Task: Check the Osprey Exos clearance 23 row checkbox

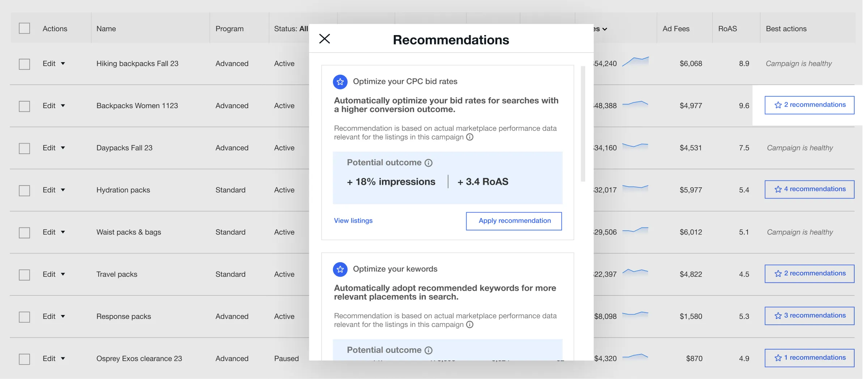Action: click(x=24, y=359)
